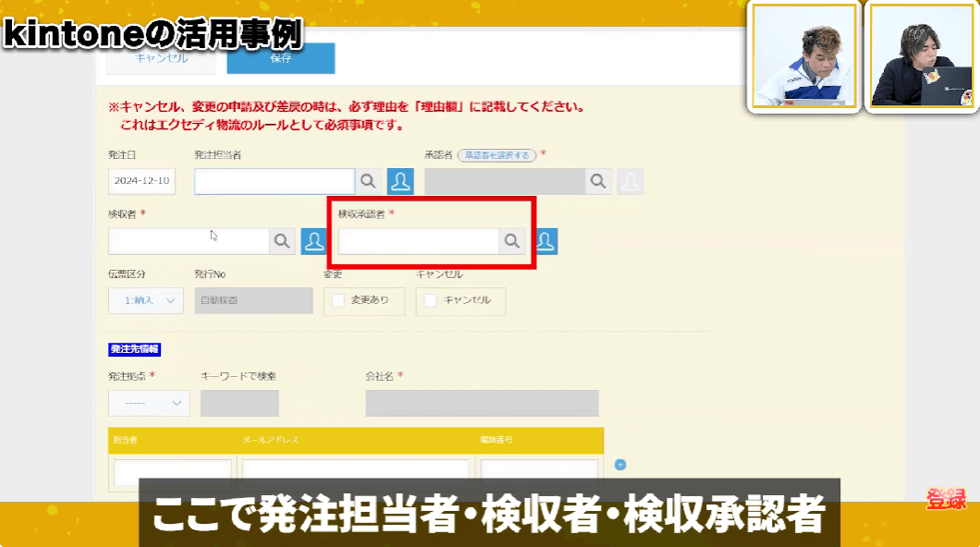Click the grayed person icon beside 承認者

point(631,181)
